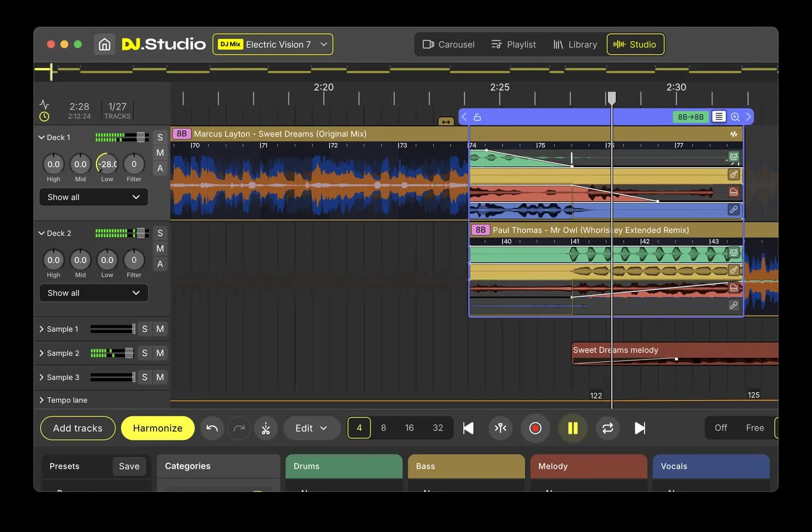Go to next transition arrow
This screenshot has width=812, height=532.
748,117
